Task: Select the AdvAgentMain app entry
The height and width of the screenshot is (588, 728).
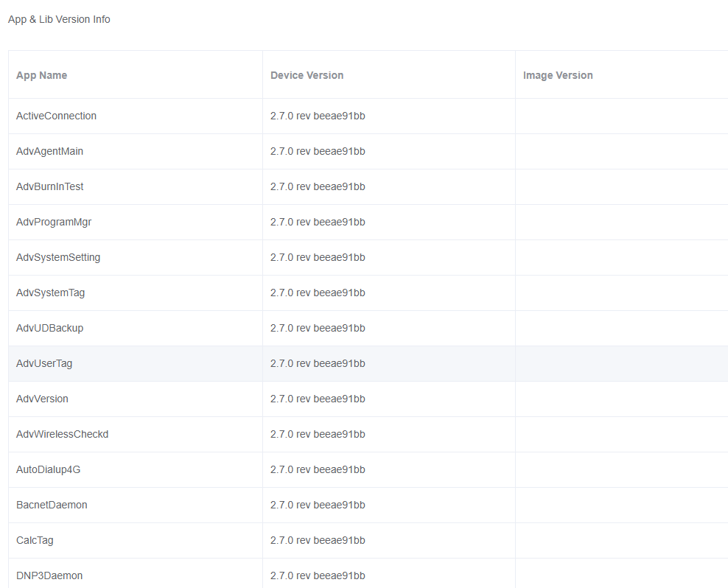Action: tap(49, 151)
